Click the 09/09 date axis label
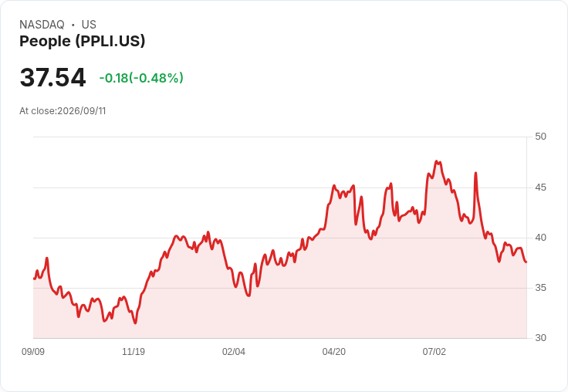 click(x=33, y=352)
